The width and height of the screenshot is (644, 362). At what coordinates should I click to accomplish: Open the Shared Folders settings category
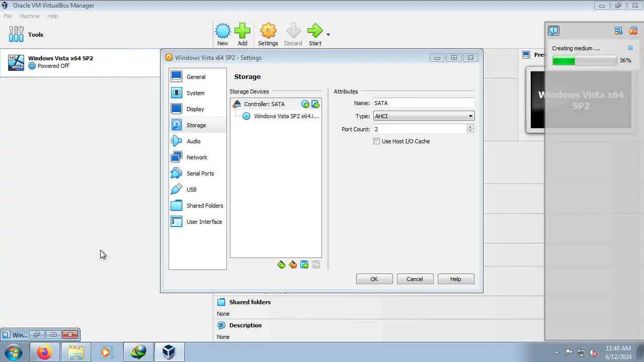coord(197,206)
